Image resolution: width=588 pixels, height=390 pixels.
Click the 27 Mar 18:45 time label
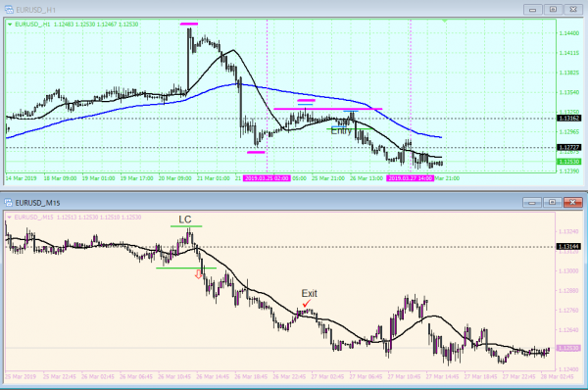[x=480, y=376]
